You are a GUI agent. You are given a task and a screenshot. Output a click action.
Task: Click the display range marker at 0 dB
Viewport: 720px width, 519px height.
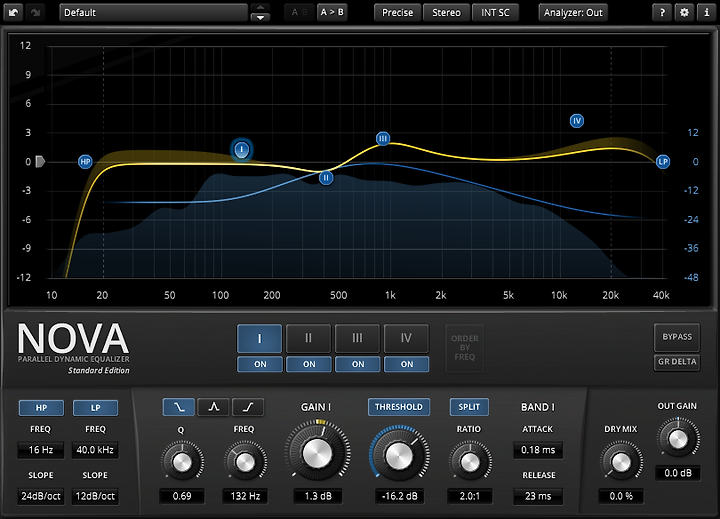[x=40, y=162]
